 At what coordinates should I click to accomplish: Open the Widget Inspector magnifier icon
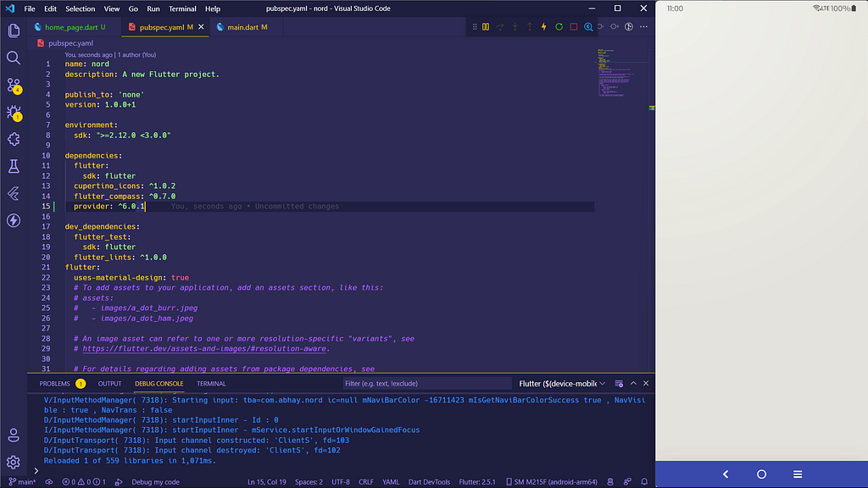point(588,26)
